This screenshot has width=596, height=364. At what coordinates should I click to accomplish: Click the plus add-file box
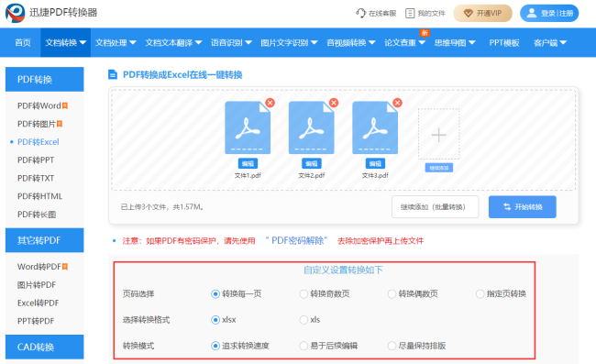(439, 134)
